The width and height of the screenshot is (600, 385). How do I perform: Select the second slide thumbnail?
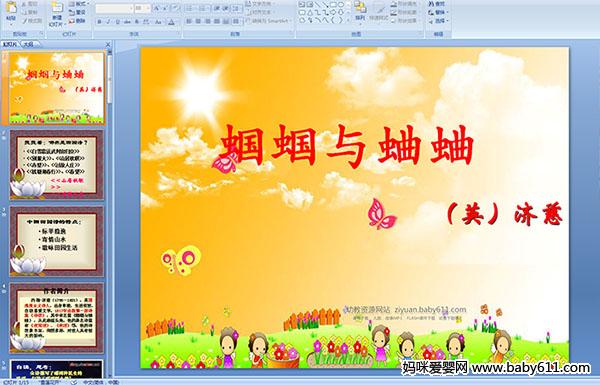click(57, 165)
